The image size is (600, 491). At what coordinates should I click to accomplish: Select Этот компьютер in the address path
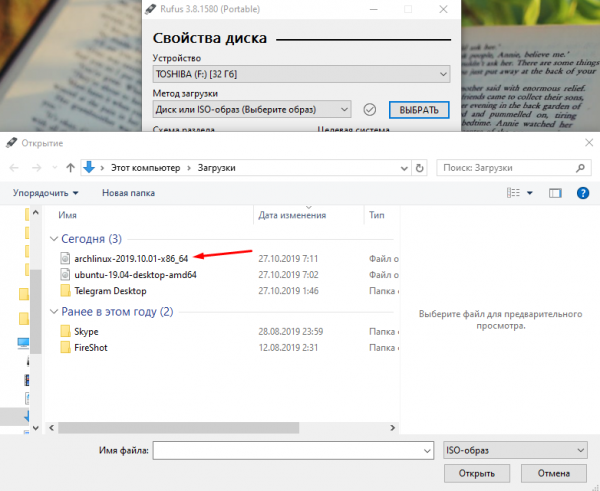(145, 168)
